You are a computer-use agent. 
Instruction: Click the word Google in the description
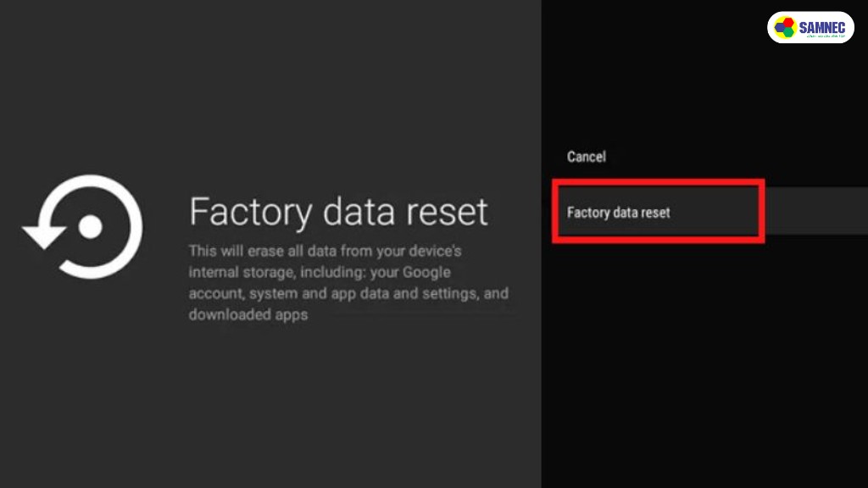tap(426, 273)
